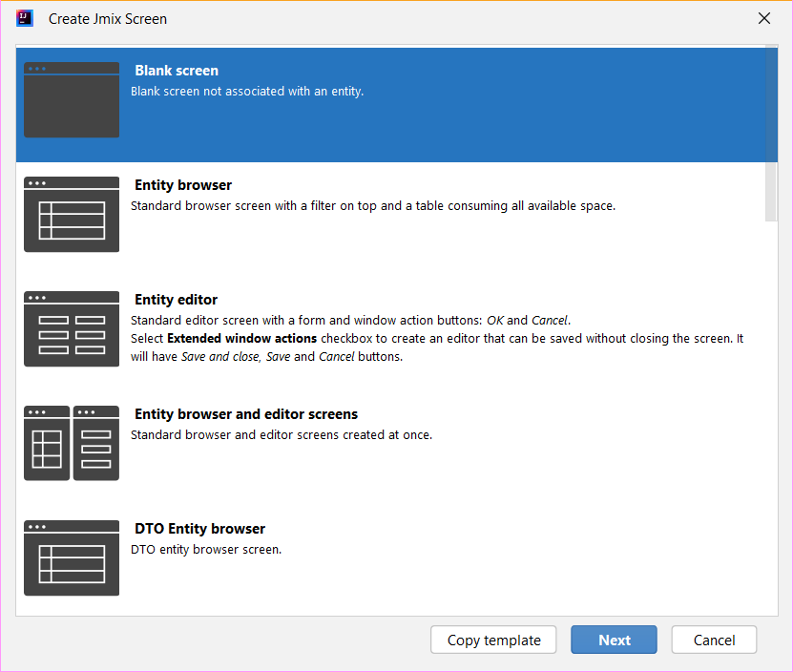Select the Entity browser template icon
793x672 pixels.
tap(72, 214)
